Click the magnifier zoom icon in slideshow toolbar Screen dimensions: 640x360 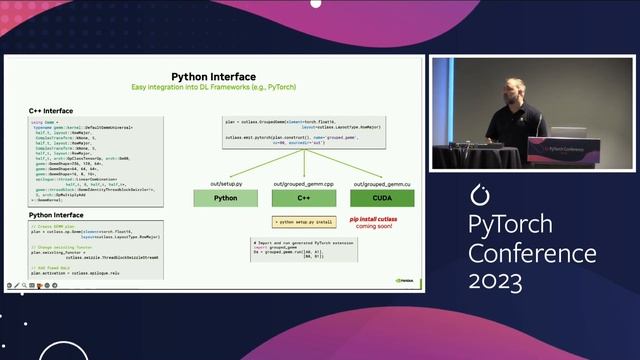pos(24,285)
